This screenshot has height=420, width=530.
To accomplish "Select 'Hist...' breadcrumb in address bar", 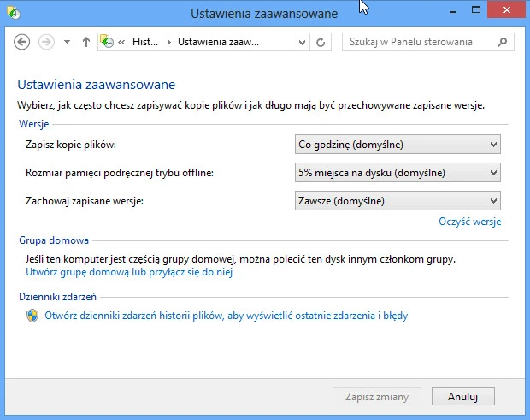I will coord(144,42).
